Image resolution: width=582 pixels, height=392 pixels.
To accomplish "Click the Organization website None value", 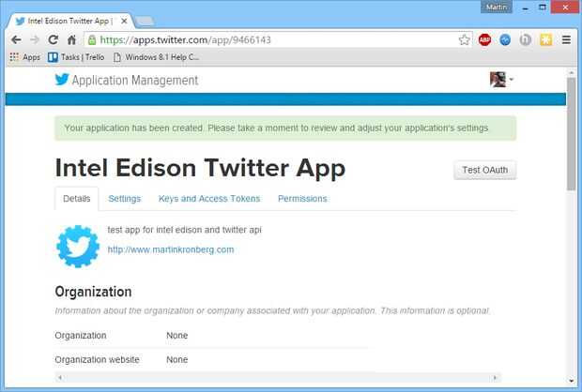I will tap(177, 360).
